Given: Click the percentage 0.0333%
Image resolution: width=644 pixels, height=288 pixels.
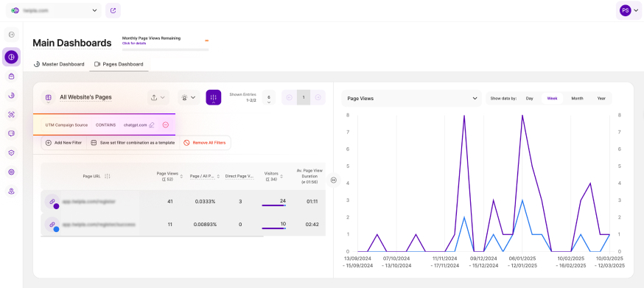Looking at the screenshot, I should click(x=206, y=202).
